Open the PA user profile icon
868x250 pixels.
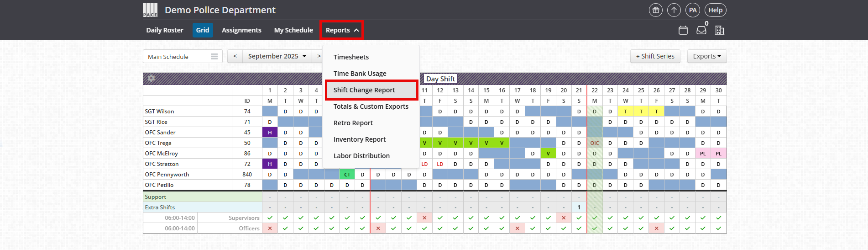pos(693,10)
